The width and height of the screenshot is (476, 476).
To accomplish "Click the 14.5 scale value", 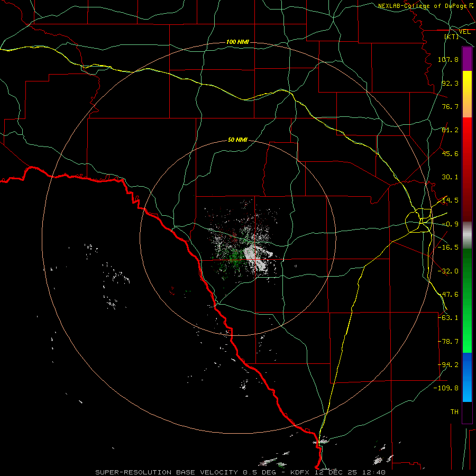I will click(450, 200).
